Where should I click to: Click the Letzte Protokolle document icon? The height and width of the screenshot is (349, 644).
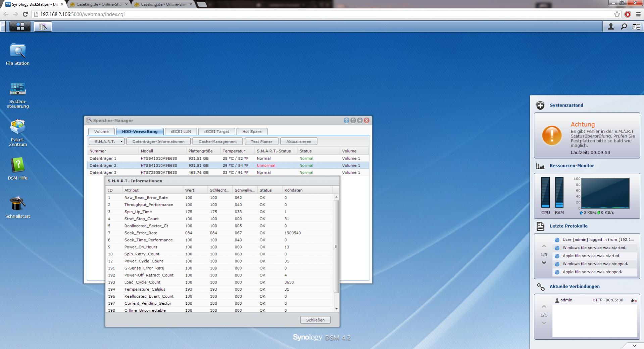(x=540, y=226)
